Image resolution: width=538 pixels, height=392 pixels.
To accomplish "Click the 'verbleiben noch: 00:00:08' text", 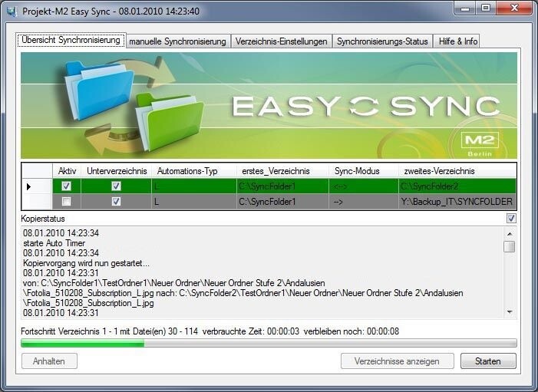I will pos(352,331).
